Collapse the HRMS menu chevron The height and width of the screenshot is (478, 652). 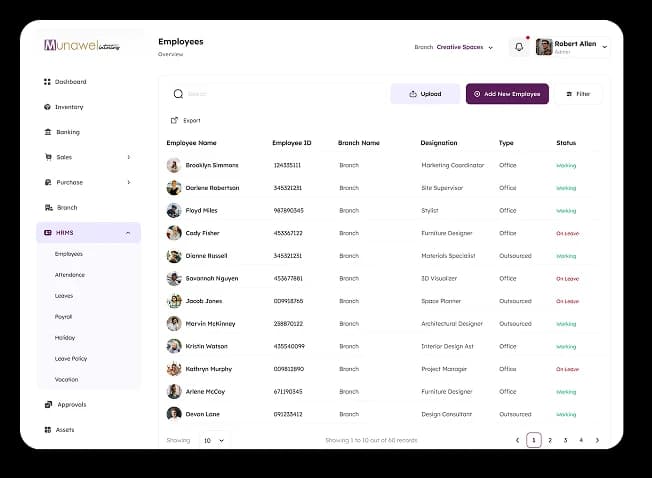coord(128,233)
